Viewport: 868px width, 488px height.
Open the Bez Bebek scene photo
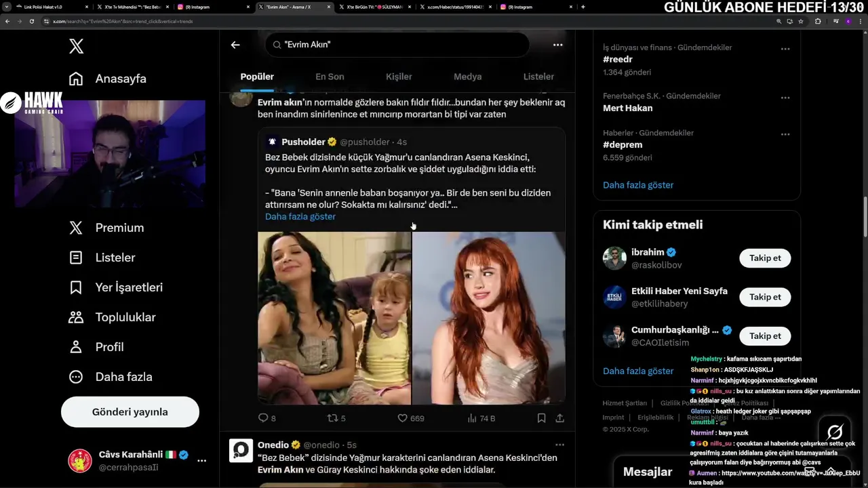pos(334,318)
